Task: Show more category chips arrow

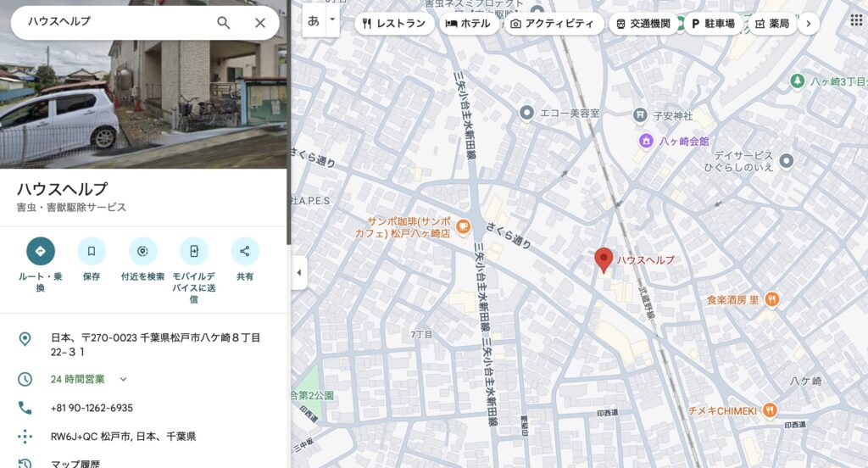Action: [x=809, y=24]
